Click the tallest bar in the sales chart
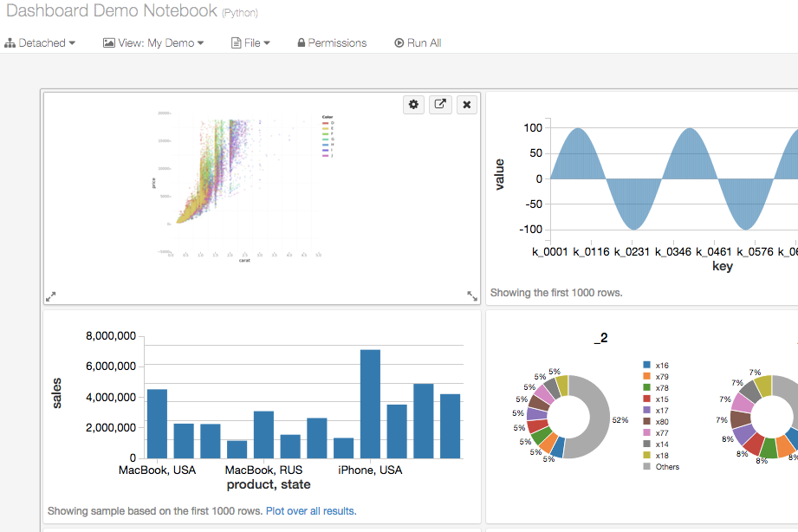Image resolution: width=798 pixels, height=532 pixels. pos(370,405)
